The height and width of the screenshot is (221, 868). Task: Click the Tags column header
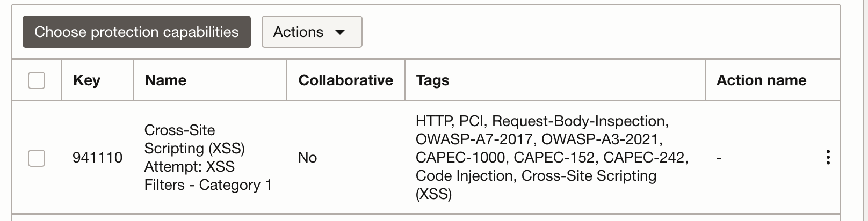point(432,80)
